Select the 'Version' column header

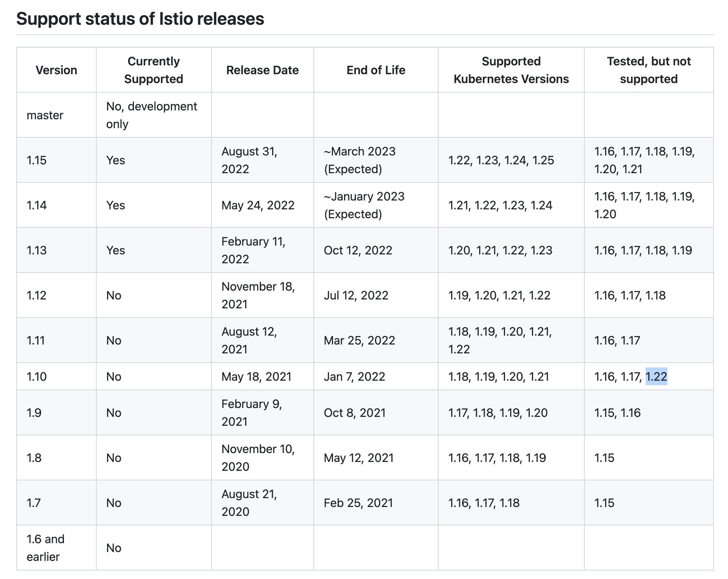(56, 70)
